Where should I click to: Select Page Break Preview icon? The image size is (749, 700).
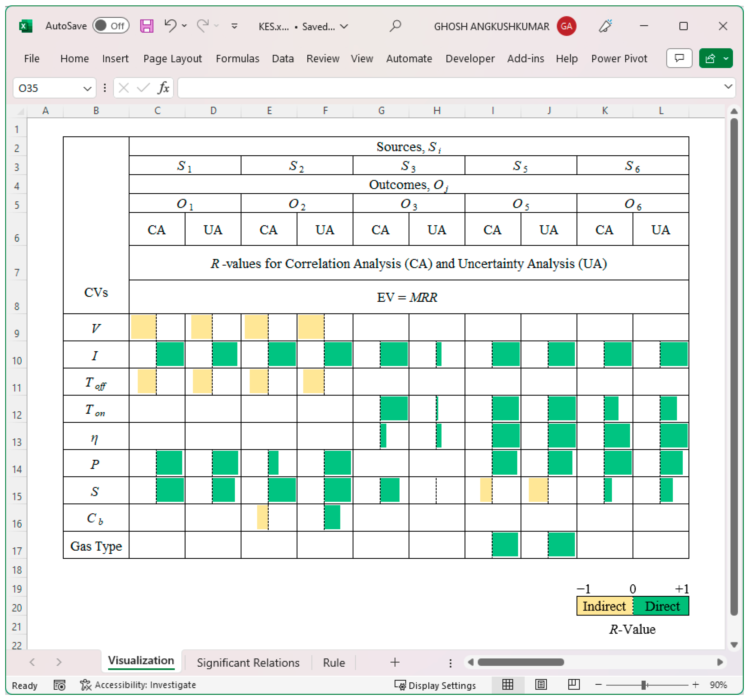pyautogui.click(x=573, y=685)
